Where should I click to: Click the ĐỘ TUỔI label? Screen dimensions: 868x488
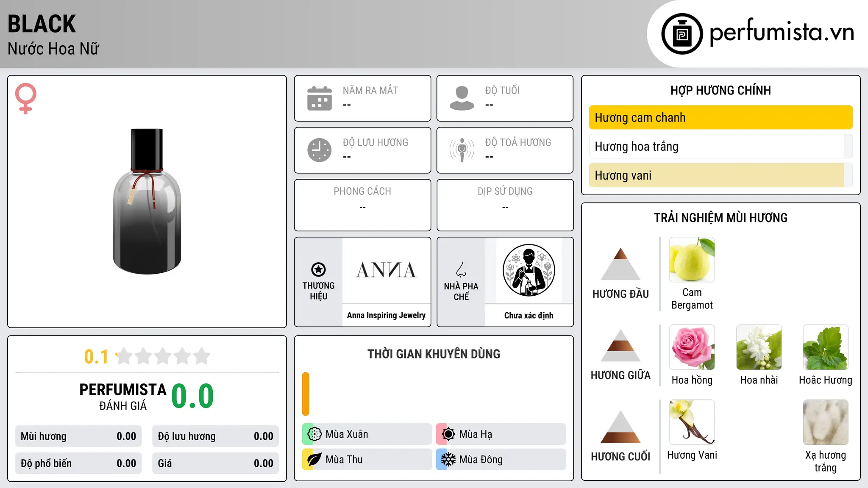tap(502, 91)
